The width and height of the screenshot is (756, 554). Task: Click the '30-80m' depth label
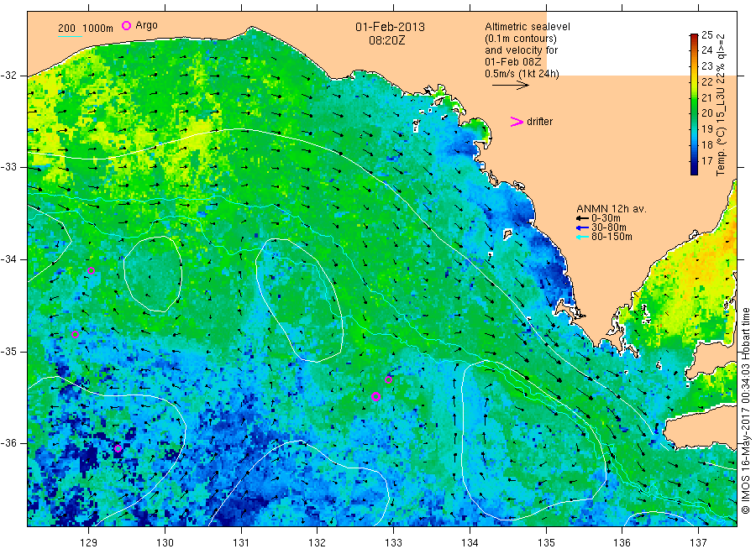click(609, 227)
